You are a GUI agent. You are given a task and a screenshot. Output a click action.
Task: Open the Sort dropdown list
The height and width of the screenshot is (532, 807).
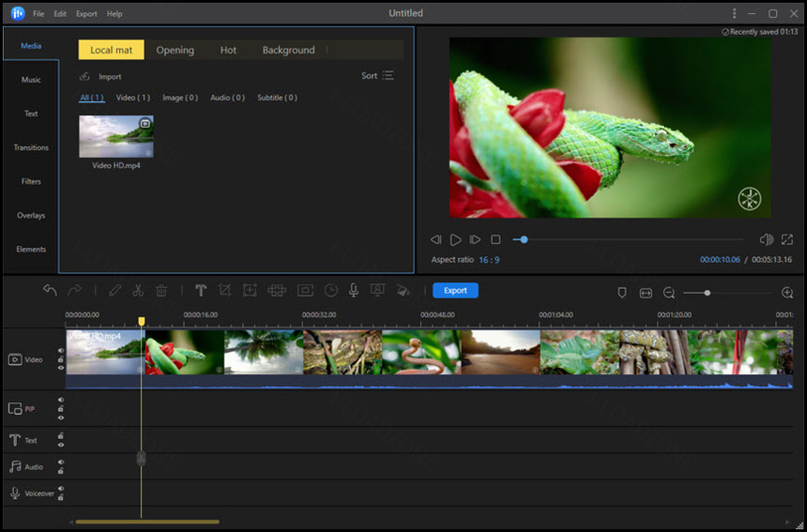377,76
